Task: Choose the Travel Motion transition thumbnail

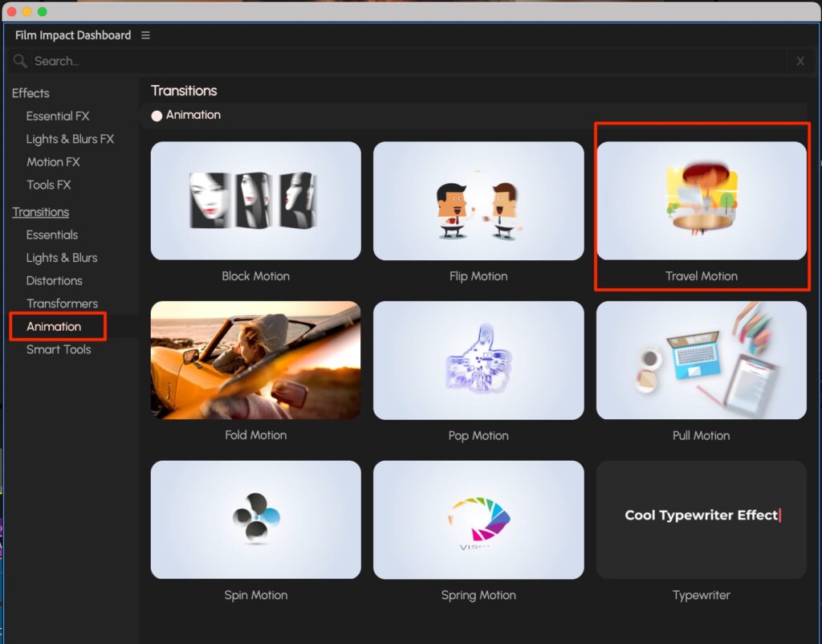Action: click(x=701, y=201)
